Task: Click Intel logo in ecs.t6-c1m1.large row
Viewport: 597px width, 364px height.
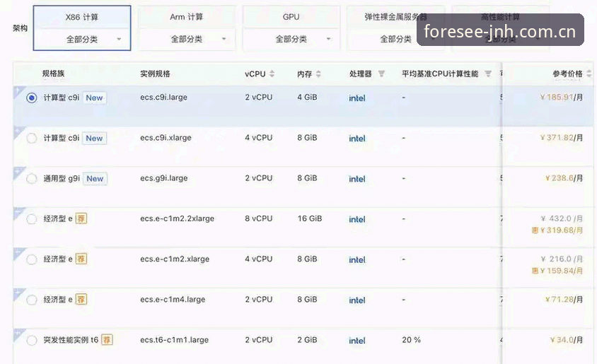Action: 357,341
